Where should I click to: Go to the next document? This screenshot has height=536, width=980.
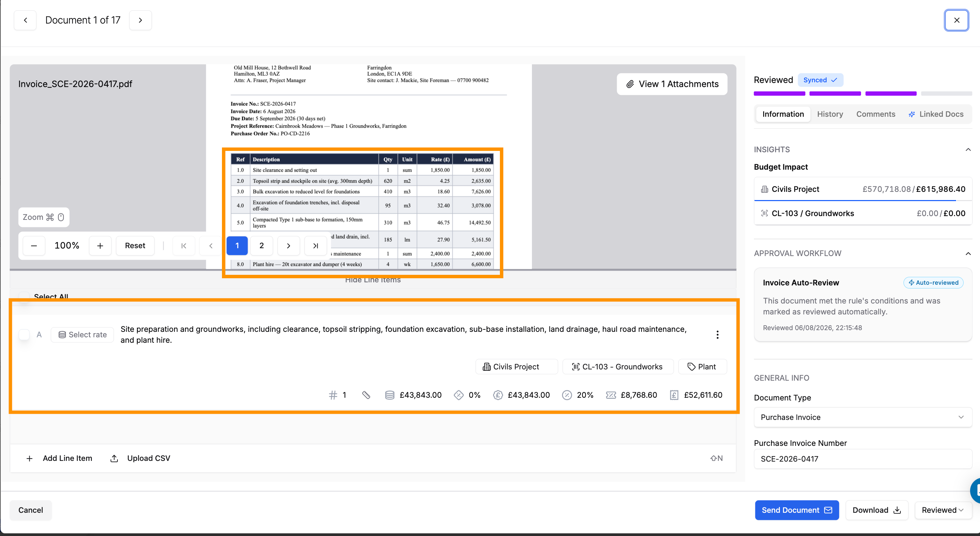(140, 20)
